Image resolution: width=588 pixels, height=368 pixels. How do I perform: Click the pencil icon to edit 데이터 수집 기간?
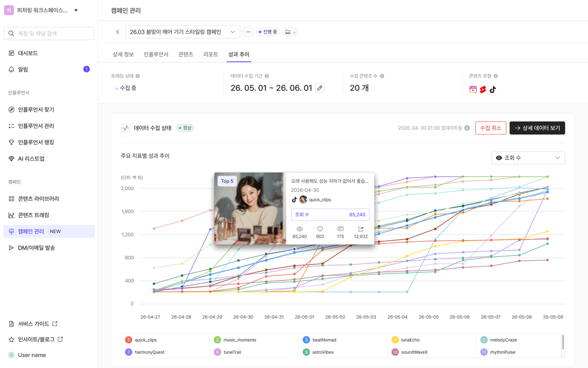coord(321,88)
